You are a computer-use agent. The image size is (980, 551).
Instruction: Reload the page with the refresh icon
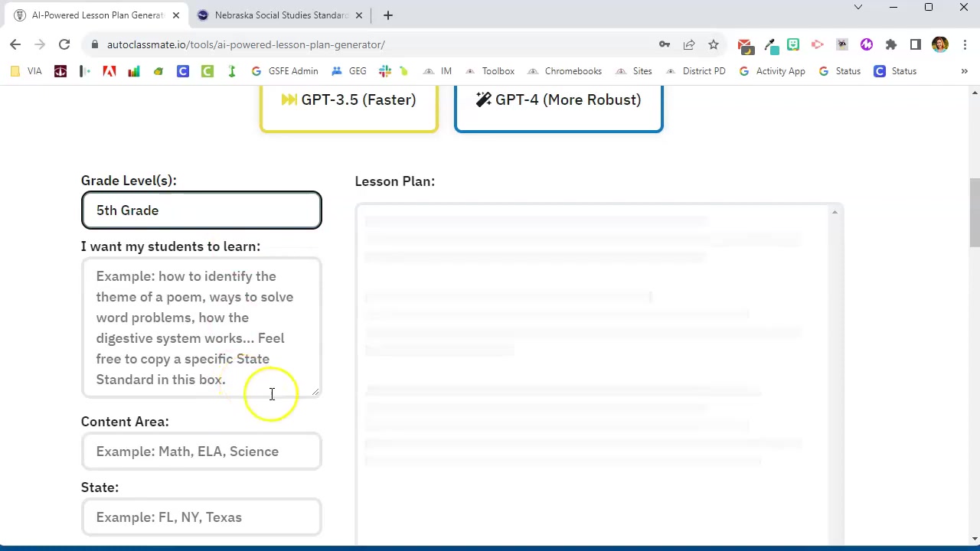[x=64, y=44]
